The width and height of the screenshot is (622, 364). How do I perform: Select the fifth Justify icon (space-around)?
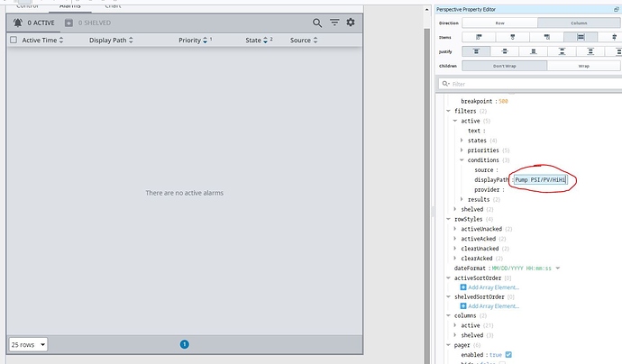(590, 51)
